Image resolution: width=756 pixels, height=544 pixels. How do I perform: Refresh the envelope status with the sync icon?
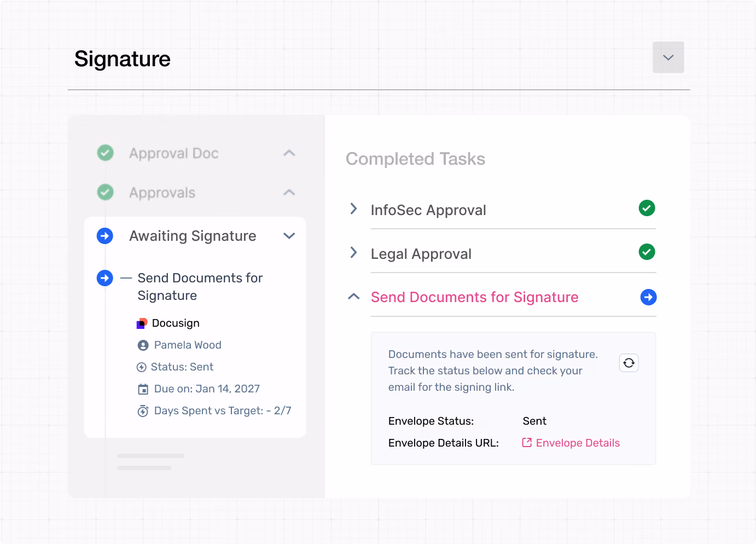coord(629,363)
